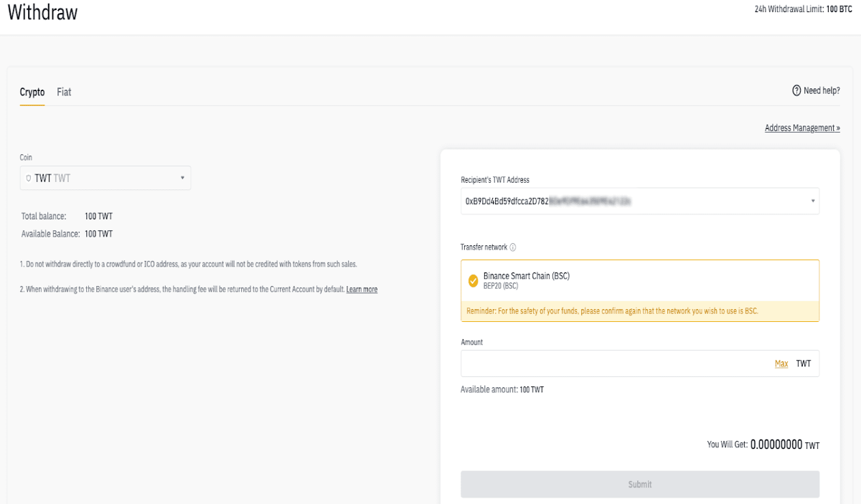The height and width of the screenshot is (504, 861).
Task: Click the BSC safety reminder banner
Action: coord(640,311)
